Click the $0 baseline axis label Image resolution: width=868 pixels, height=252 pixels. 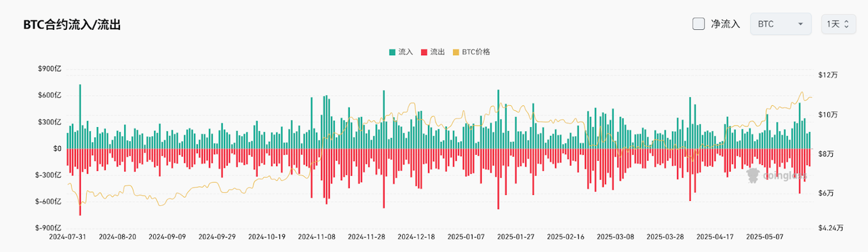pyautogui.click(x=57, y=148)
